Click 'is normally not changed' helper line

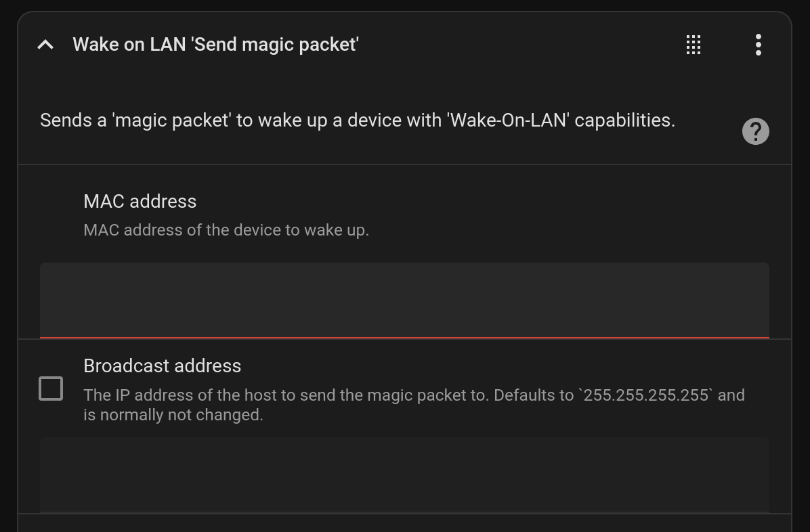coord(173,415)
